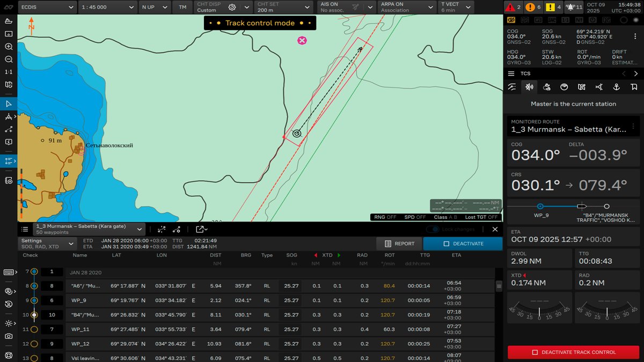The width and height of the screenshot is (644, 362).
Task: Click the lifebuoy help icon
Action: 9,355
